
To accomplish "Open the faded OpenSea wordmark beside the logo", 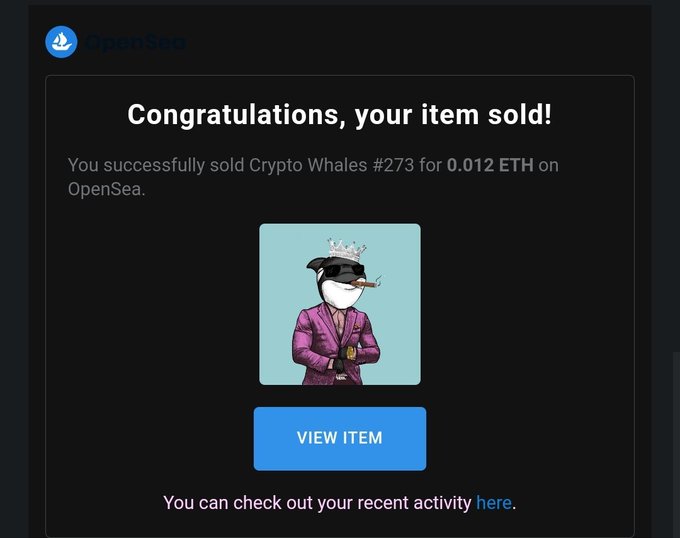I will point(136,42).
